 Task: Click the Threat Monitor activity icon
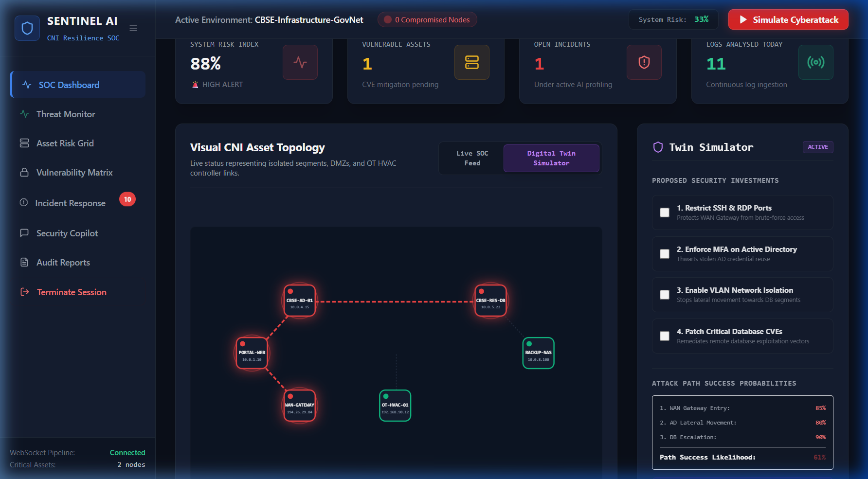[24, 114]
